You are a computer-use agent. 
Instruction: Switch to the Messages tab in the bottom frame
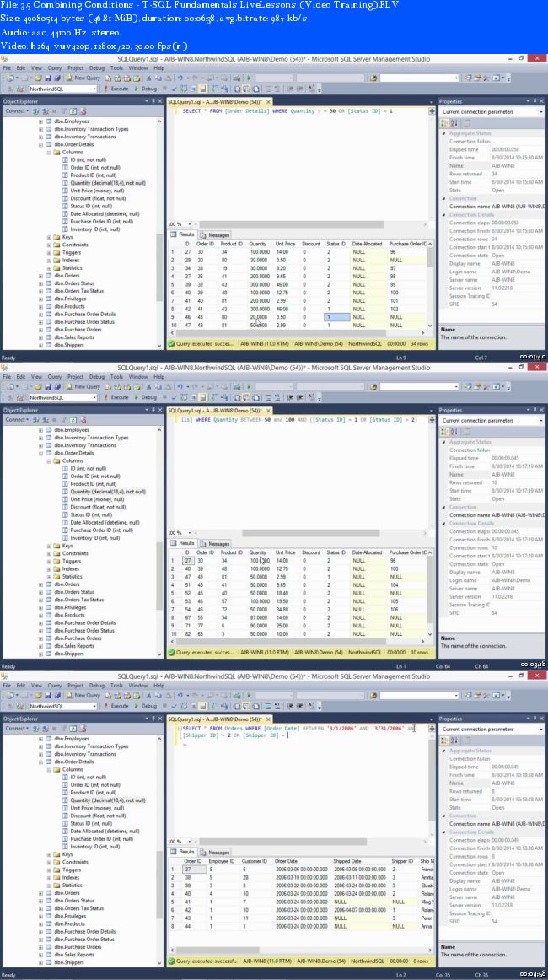[215, 853]
